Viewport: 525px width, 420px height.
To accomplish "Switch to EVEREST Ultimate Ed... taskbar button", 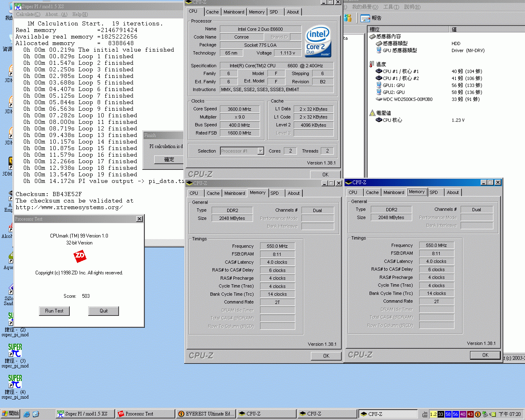I will pyautogui.click(x=206, y=414).
